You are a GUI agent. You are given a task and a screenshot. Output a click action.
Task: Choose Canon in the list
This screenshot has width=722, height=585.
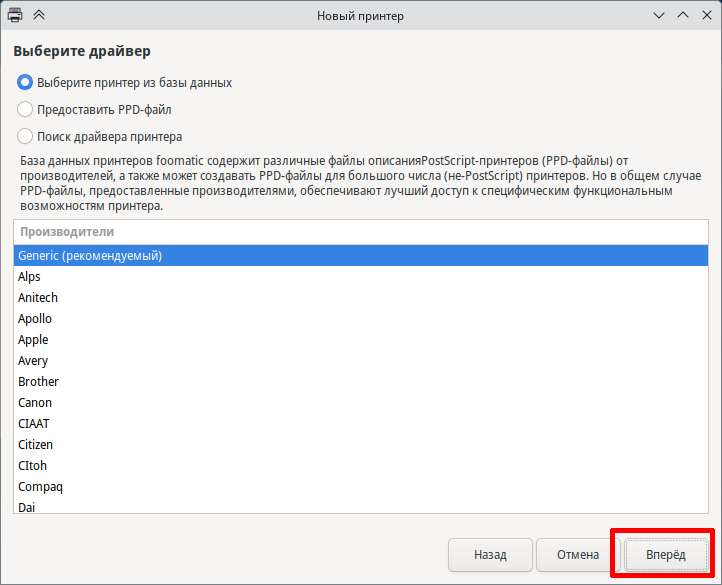[361, 403]
